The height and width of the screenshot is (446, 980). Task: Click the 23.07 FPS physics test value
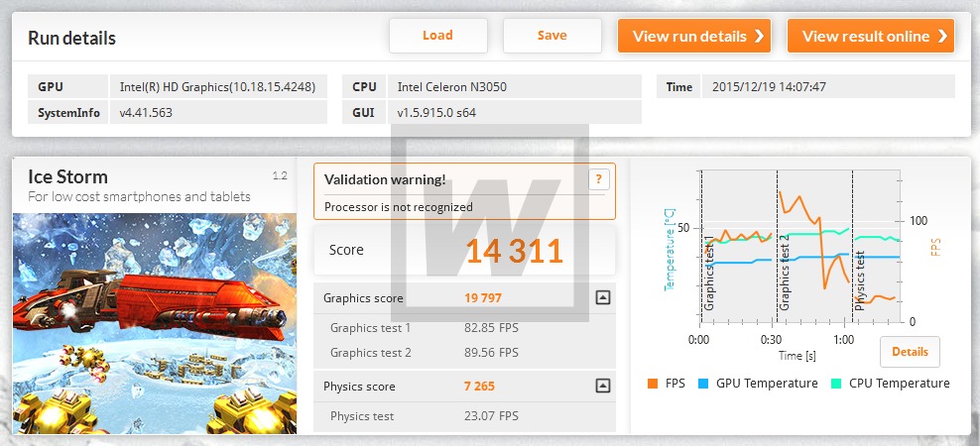[x=491, y=416]
